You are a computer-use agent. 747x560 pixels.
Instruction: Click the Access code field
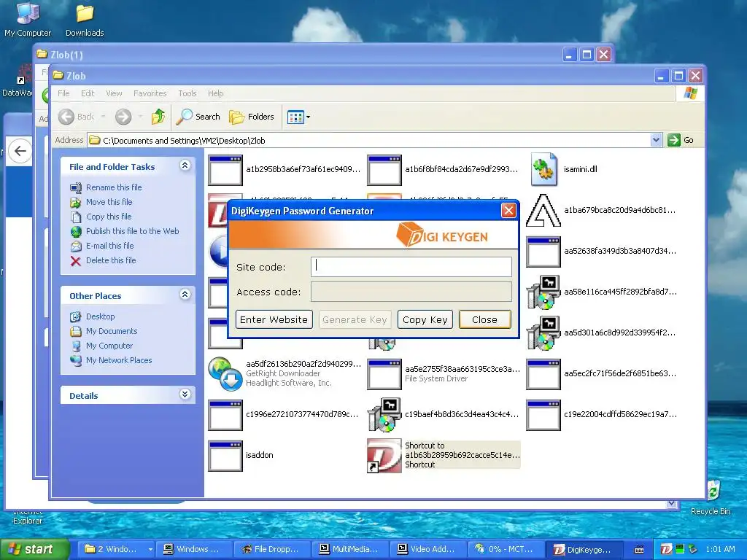point(411,292)
